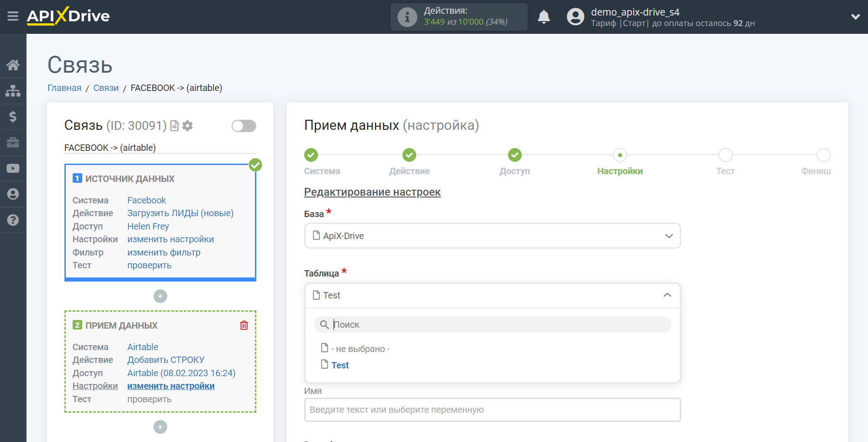Click the 'ИСТОЧНИК ДАННЫХ' block header

pos(130,179)
